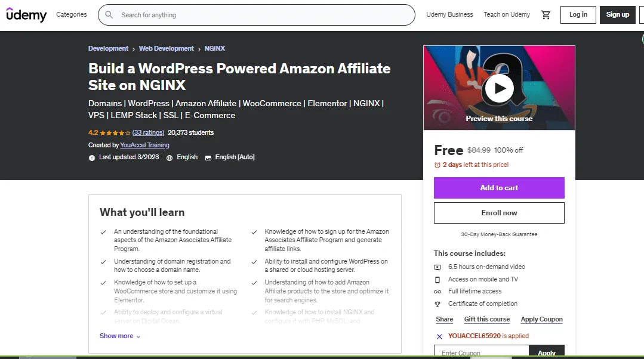Click the Share link
This screenshot has width=644, height=359.
(445, 319)
